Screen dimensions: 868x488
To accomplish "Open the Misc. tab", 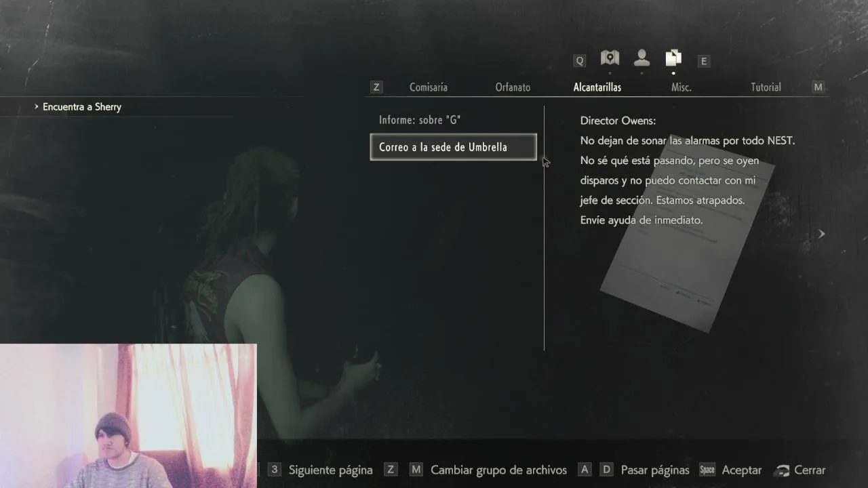I will pos(682,87).
